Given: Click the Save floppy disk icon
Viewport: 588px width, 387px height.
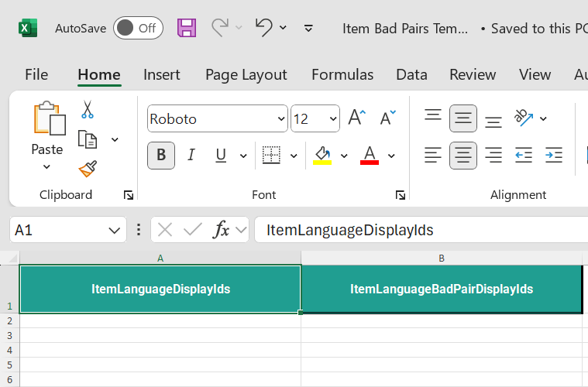Looking at the screenshot, I should click(x=187, y=28).
